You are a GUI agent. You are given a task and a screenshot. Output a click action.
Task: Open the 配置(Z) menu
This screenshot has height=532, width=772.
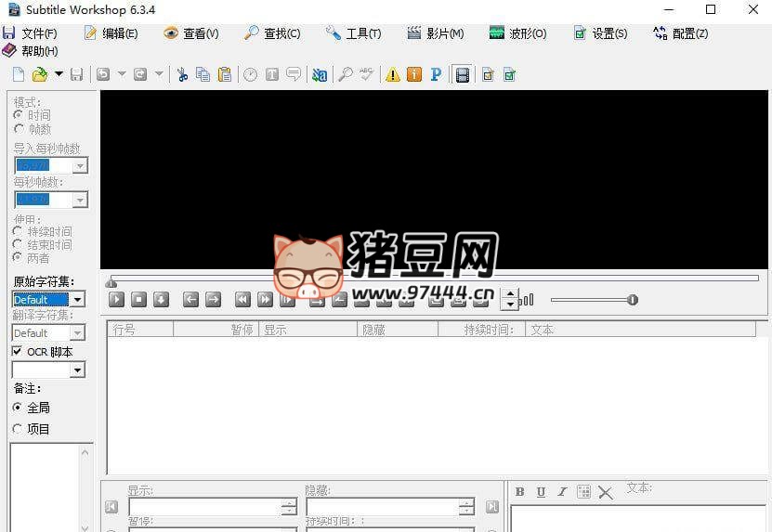pyautogui.click(x=680, y=33)
